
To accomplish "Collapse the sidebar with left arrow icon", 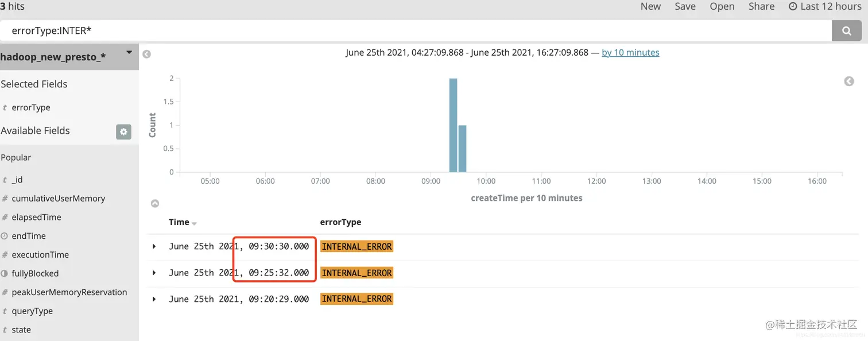I will click(x=146, y=54).
